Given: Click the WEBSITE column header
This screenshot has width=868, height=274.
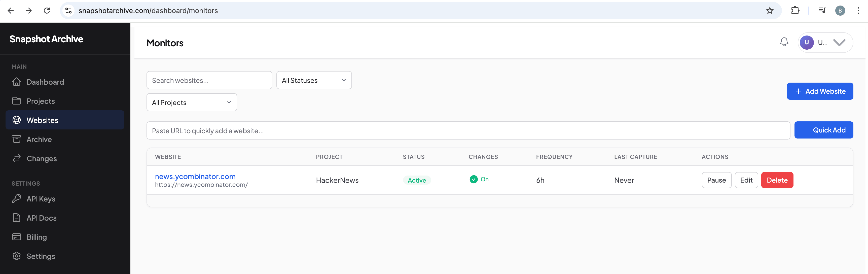Looking at the screenshot, I should [168, 157].
